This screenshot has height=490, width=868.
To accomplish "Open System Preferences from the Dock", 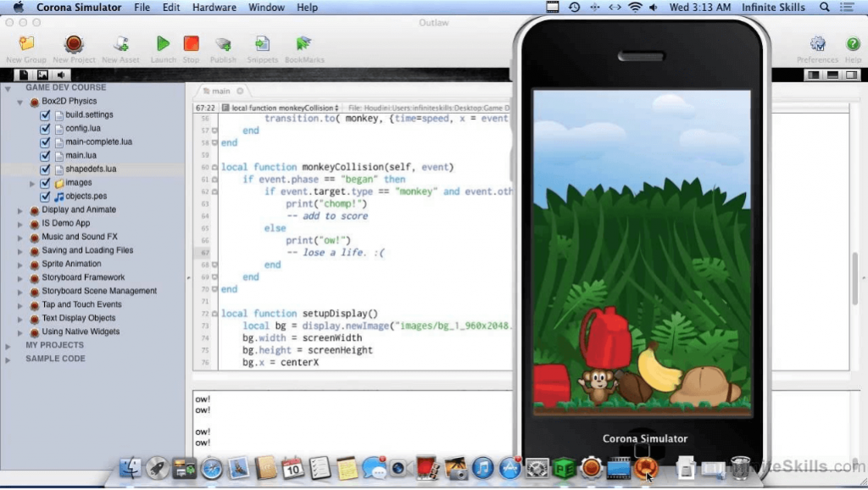I will point(537,469).
